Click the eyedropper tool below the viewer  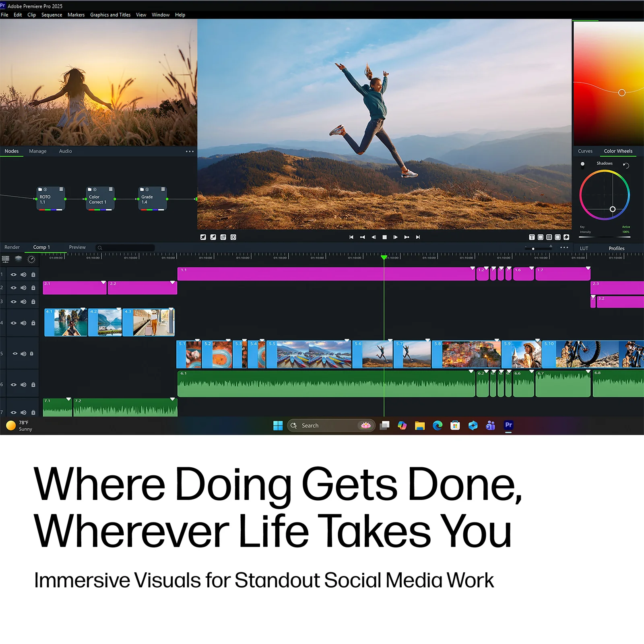(213, 237)
